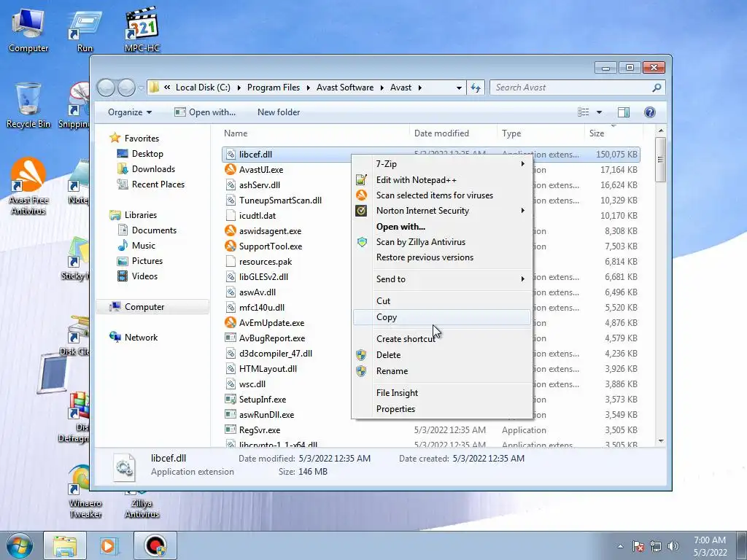The height and width of the screenshot is (560, 747).
Task: Click the search magnifier icon
Action: click(x=657, y=87)
